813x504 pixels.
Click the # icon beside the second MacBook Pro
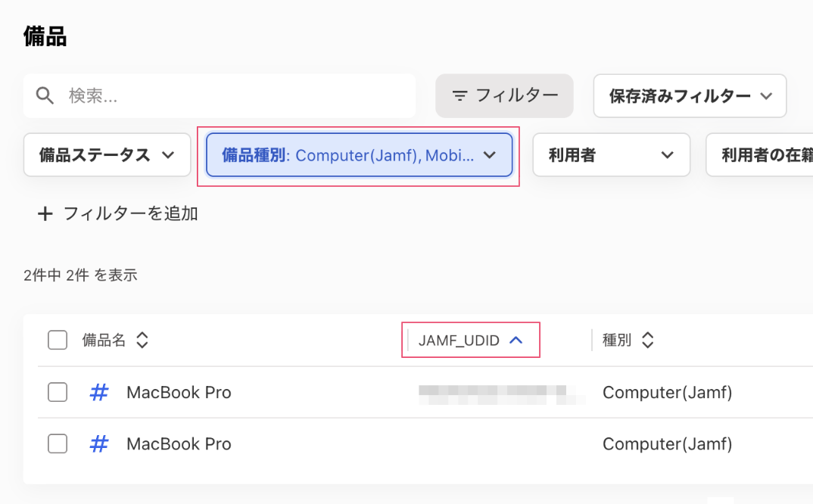(x=98, y=444)
